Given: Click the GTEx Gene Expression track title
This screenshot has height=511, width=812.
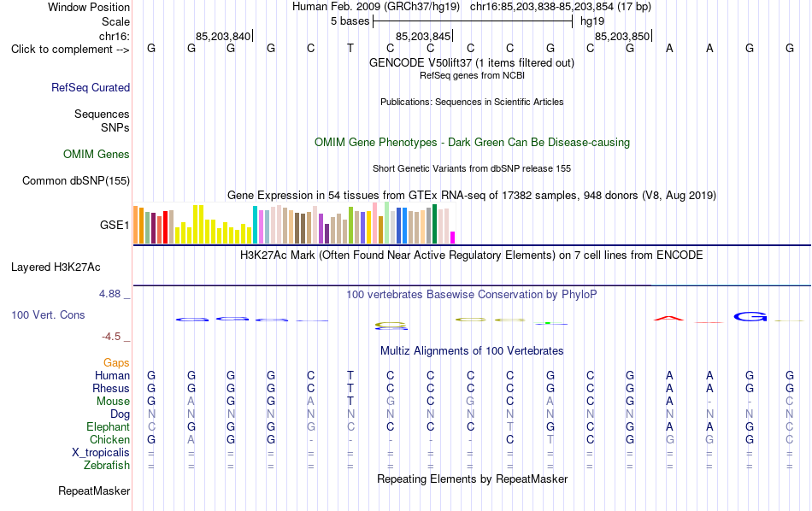Looking at the screenshot, I should click(472, 195).
